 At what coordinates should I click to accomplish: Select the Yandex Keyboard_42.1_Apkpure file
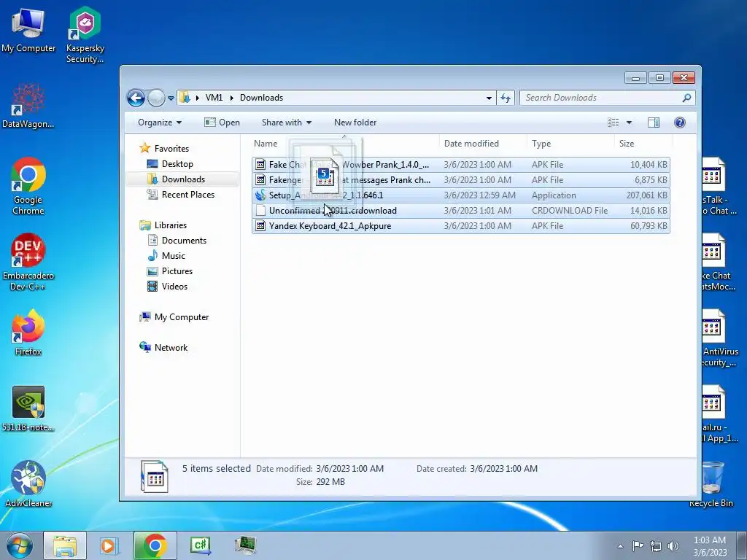tap(461, 226)
